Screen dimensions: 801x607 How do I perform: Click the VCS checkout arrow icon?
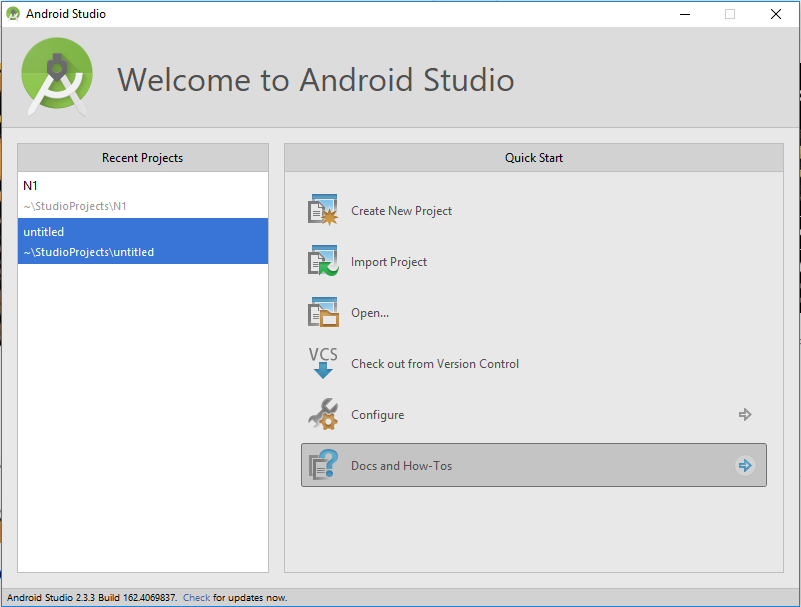click(323, 363)
